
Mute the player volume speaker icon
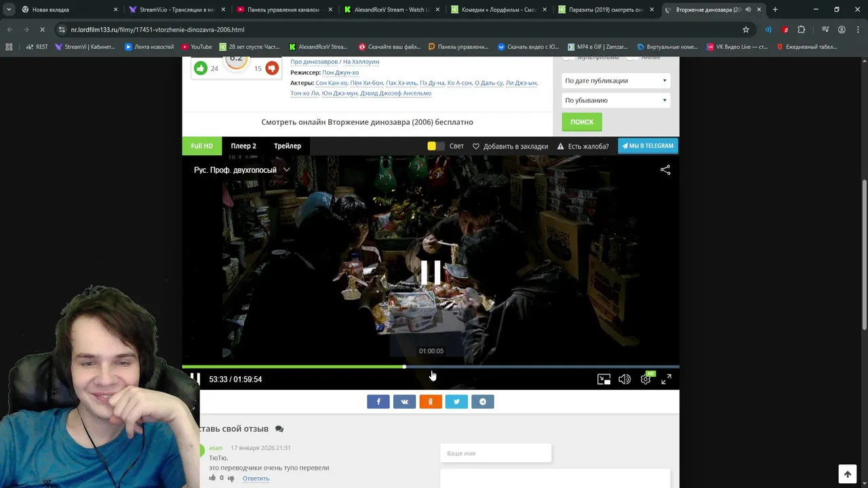click(625, 380)
